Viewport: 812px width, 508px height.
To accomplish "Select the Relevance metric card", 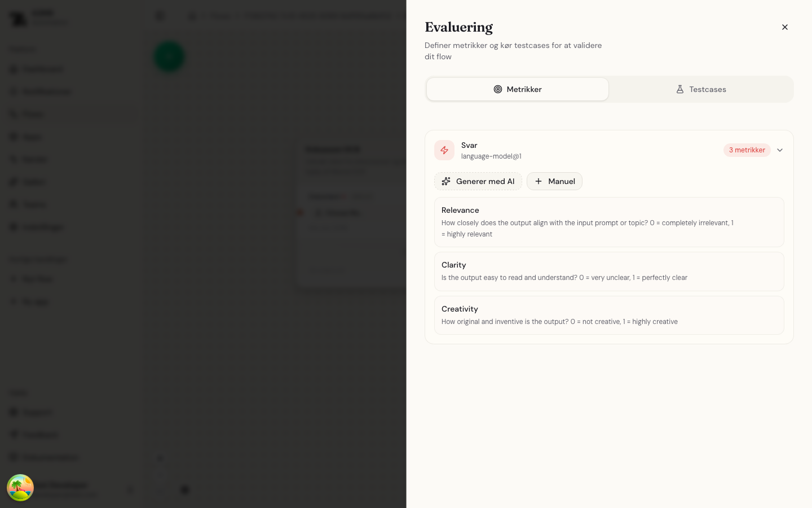I will pos(609,222).
